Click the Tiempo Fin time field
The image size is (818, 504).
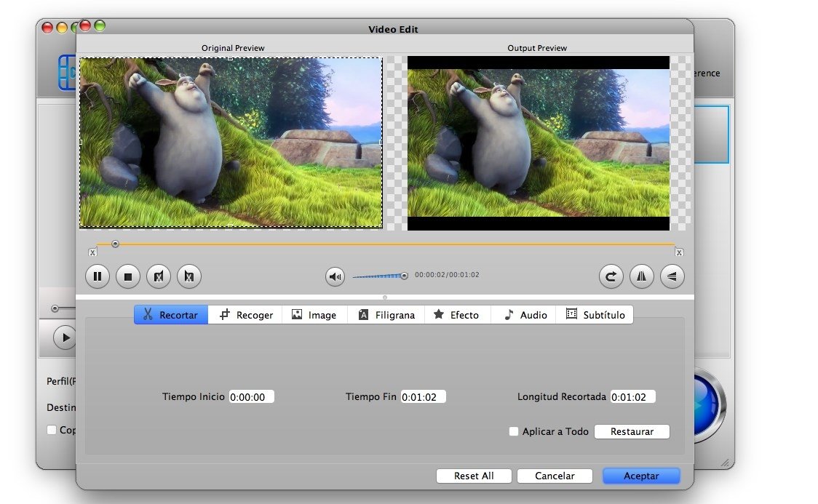pos(423,397)
